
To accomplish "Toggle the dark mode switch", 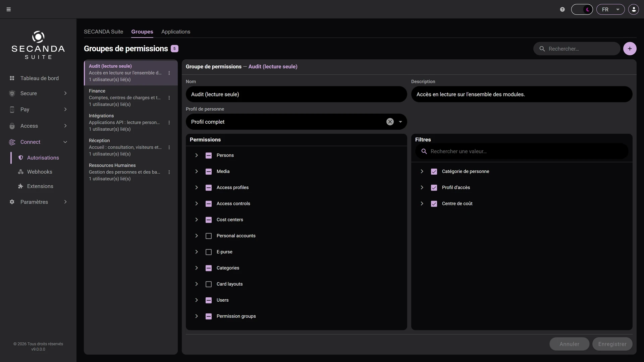I will [582, 9].
